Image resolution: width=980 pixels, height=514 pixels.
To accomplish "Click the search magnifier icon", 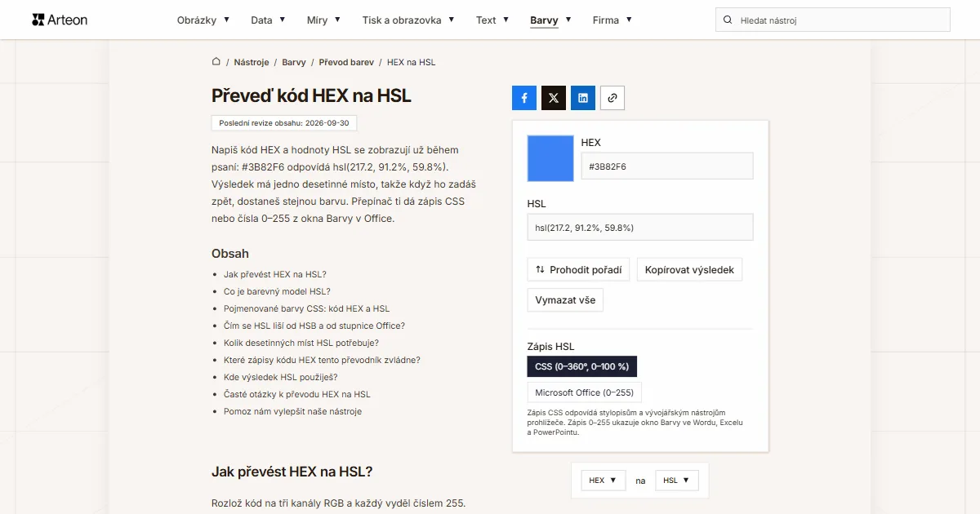I will [x=728, y=20].
